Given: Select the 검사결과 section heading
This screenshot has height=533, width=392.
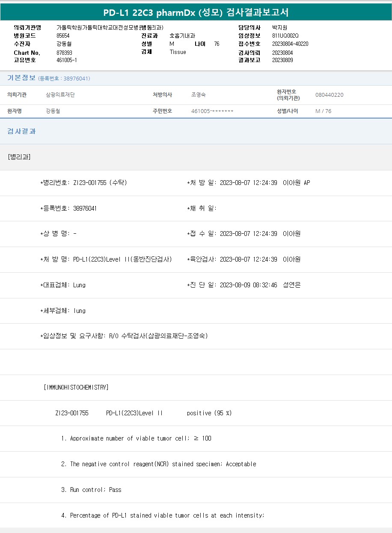Looking at the screenshot, I should [21, 131].
